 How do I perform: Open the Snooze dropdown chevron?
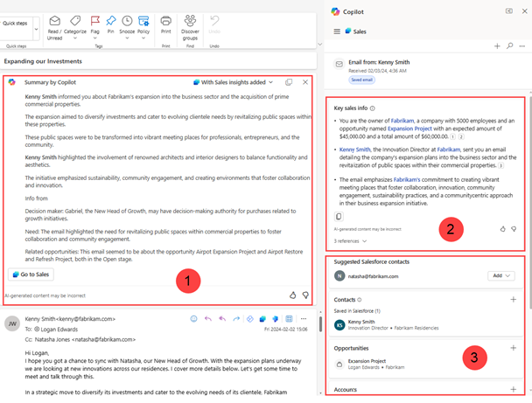point(127,38)
